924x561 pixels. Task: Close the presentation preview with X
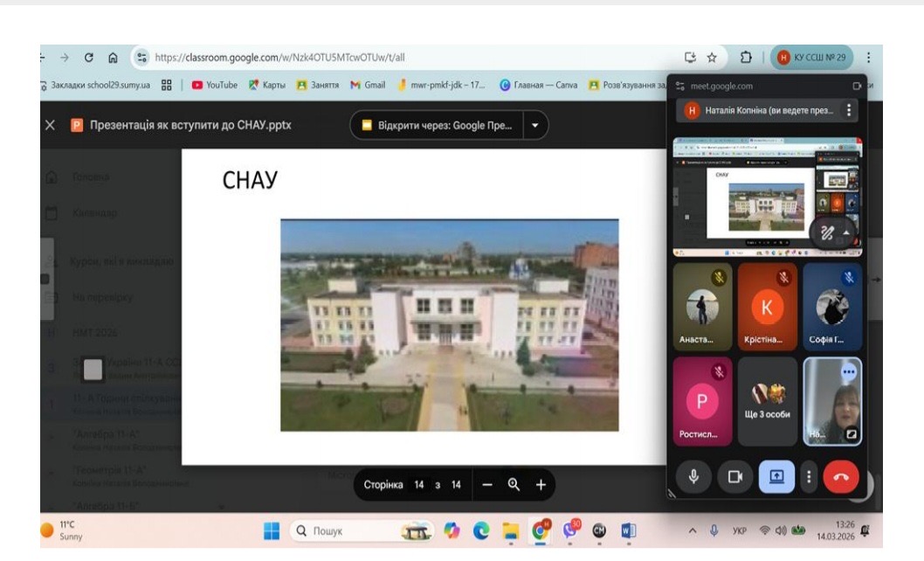pyautogui.click(x=51, y=125)
